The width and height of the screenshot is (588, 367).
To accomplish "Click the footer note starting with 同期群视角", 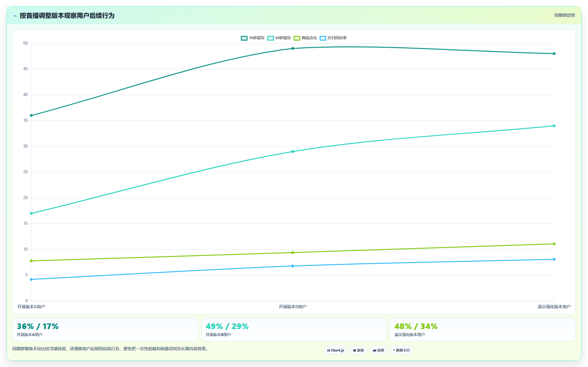I will pos(111,349).
